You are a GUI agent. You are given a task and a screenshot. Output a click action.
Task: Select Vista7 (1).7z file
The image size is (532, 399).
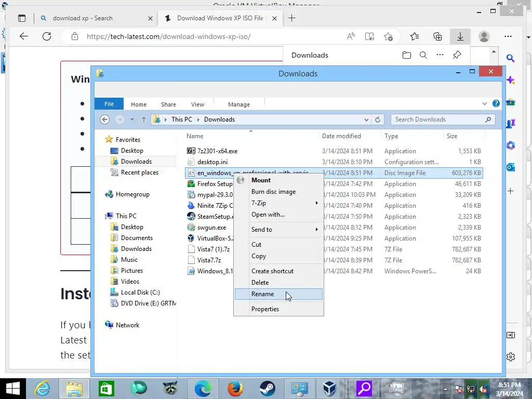pyautogui.click(x=214, y=249)
